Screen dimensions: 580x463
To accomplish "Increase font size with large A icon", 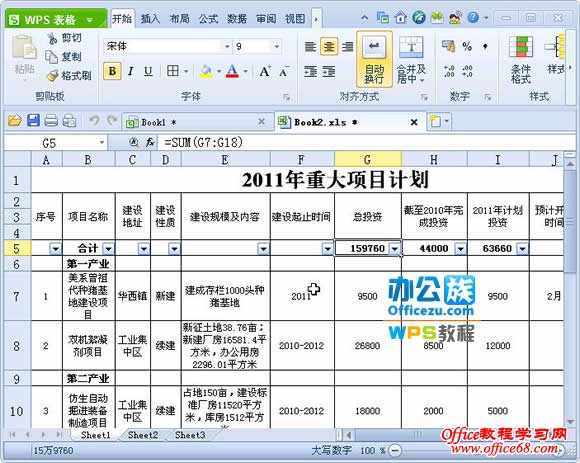I will tap(265, 71).
